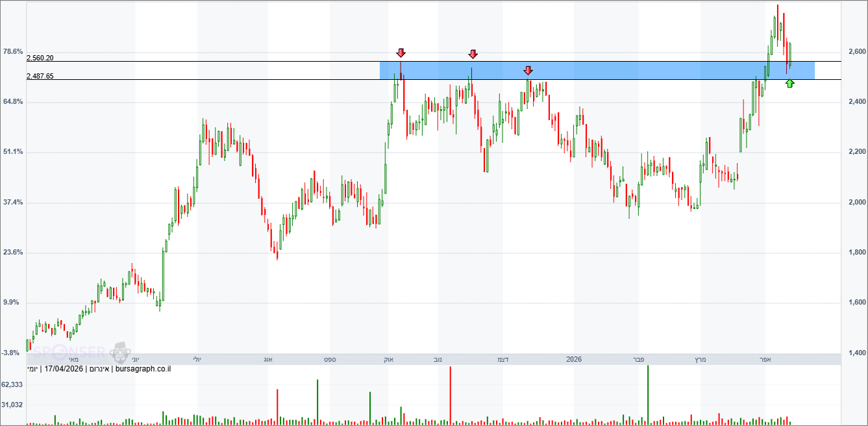Image resolution: width=868 pixels, height=426 pixels.
Task: Click the 2,600 price axis label
Action: (856, 51)
